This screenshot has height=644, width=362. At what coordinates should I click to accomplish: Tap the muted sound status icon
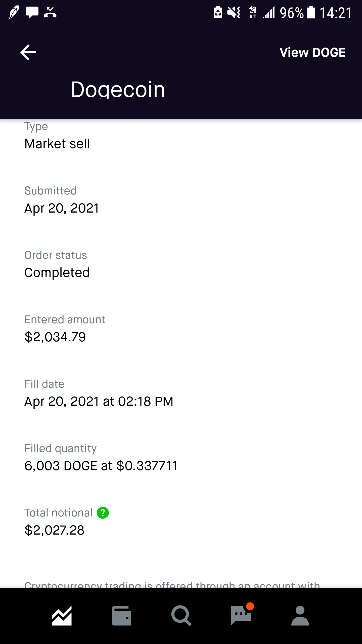pyautogui.click(x=234, y=13)
